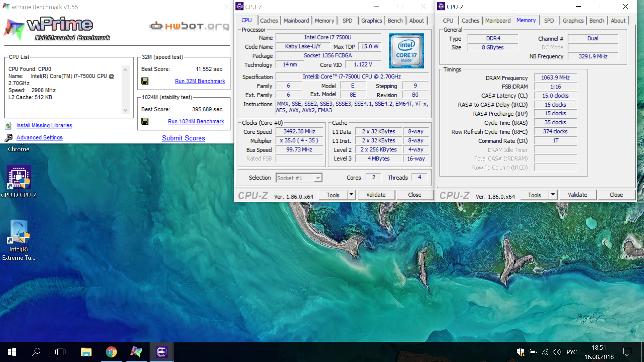Click the volume speaker tray icon

(x=557, y=352)
